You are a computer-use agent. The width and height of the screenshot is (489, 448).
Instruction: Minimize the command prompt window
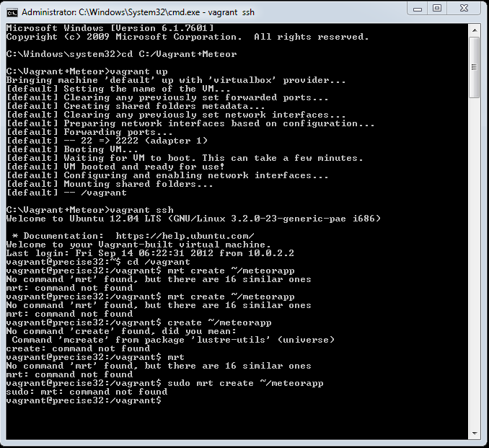point(418,9)
